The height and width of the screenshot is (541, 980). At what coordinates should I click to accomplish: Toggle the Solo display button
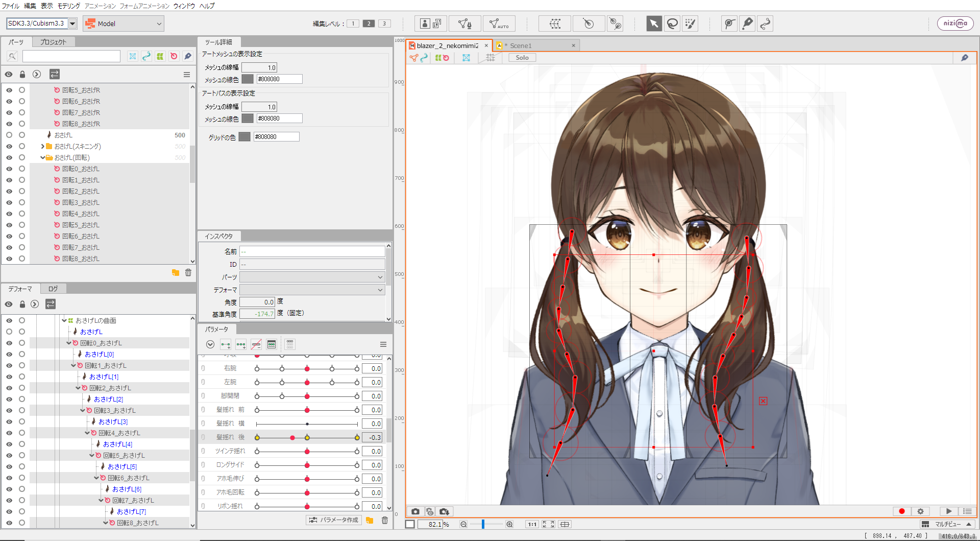click(522, 58)
